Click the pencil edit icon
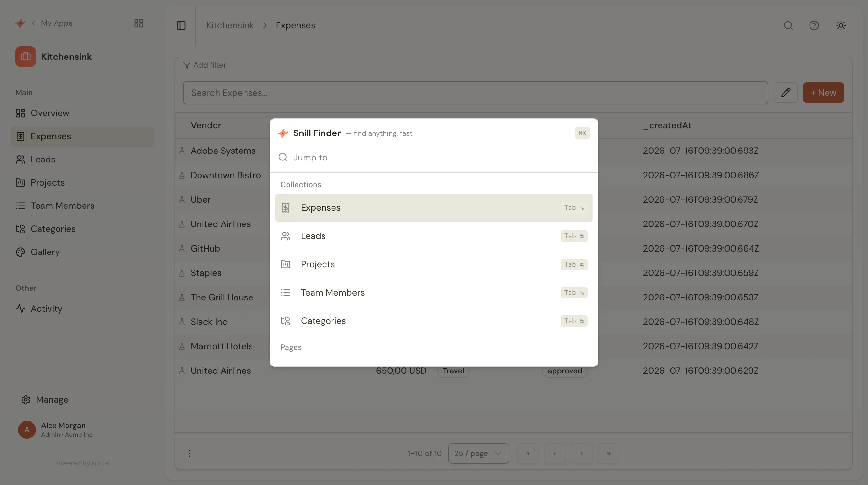868x485 pixels. (x=785, y=92)
